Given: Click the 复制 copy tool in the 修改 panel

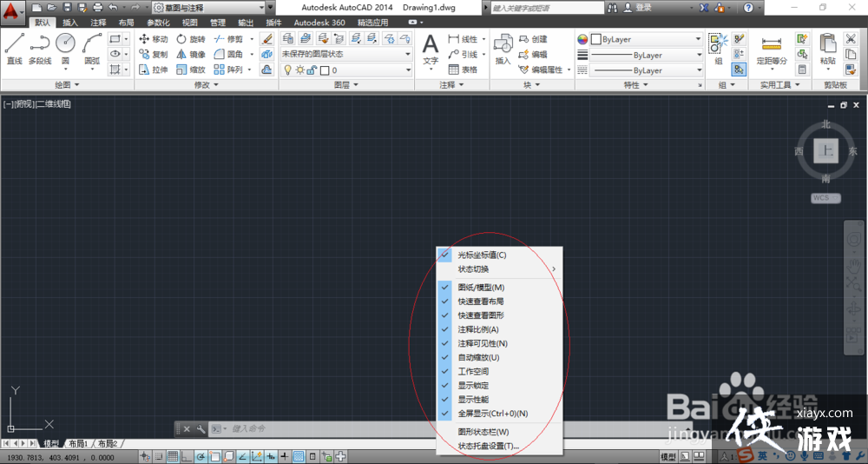Looking at the screenshot, I should 154,55.
